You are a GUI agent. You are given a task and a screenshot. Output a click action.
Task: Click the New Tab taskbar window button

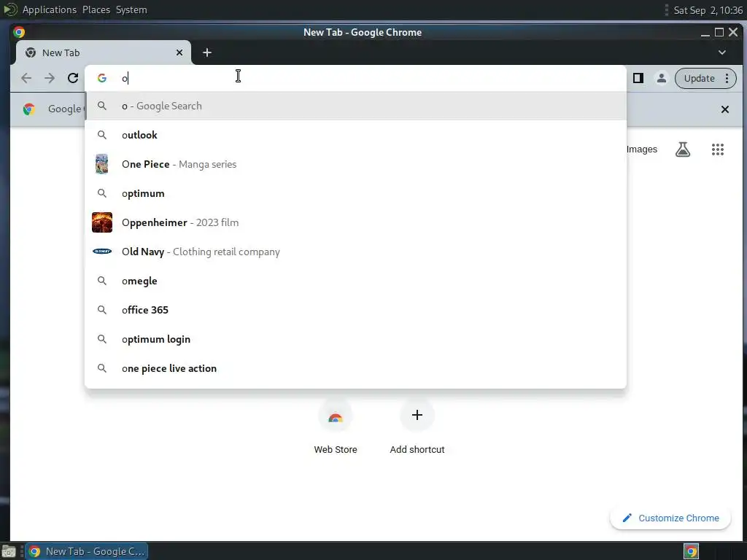[87, 551]
